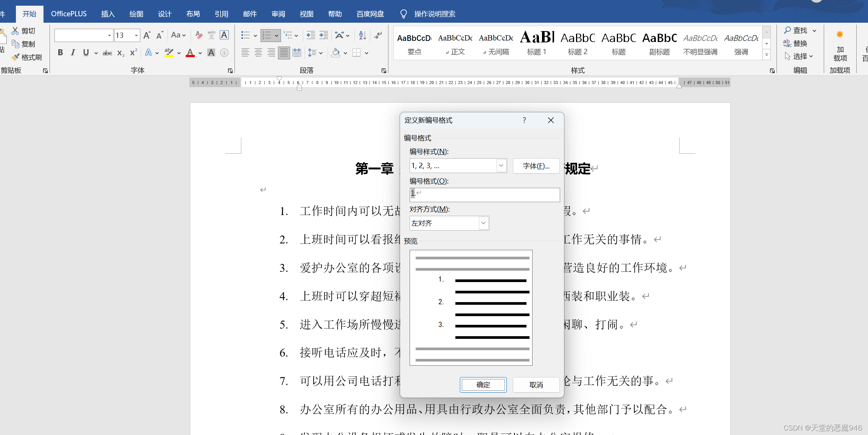Viewport: 868px width, 435px height.
Task: Clear all formatting with the eraser A icon
Action: 199,35
